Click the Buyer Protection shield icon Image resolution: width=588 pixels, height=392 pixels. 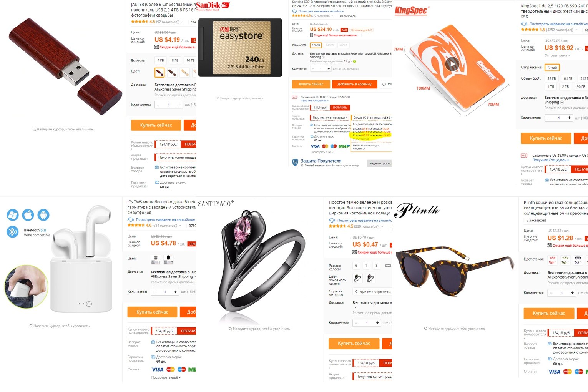click(295, 163)
